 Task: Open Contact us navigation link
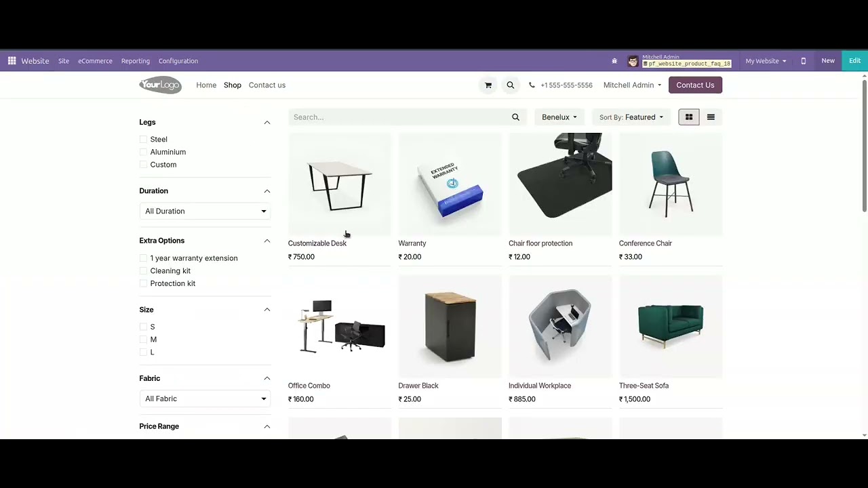(267, 85)
